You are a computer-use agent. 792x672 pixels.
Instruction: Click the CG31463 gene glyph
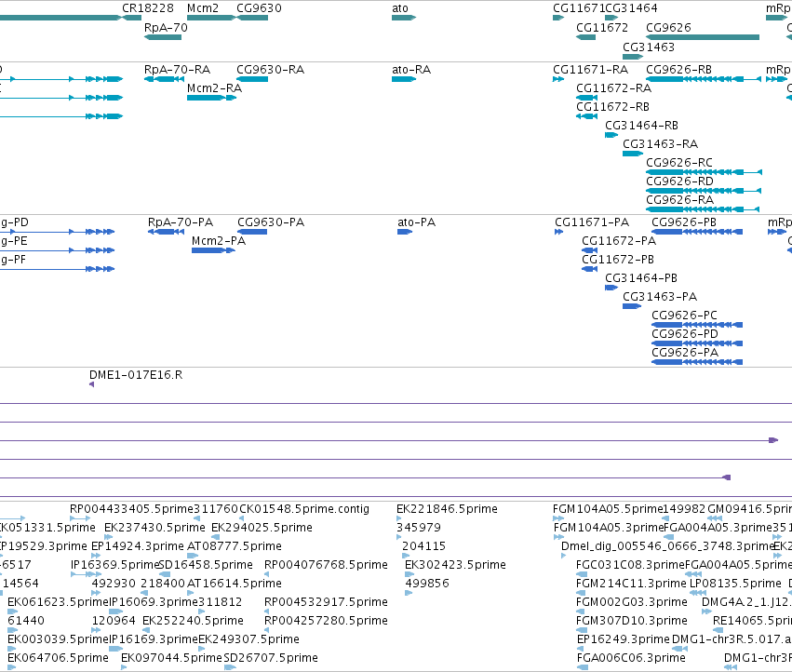pyautogui.click(x=632, y=57)
